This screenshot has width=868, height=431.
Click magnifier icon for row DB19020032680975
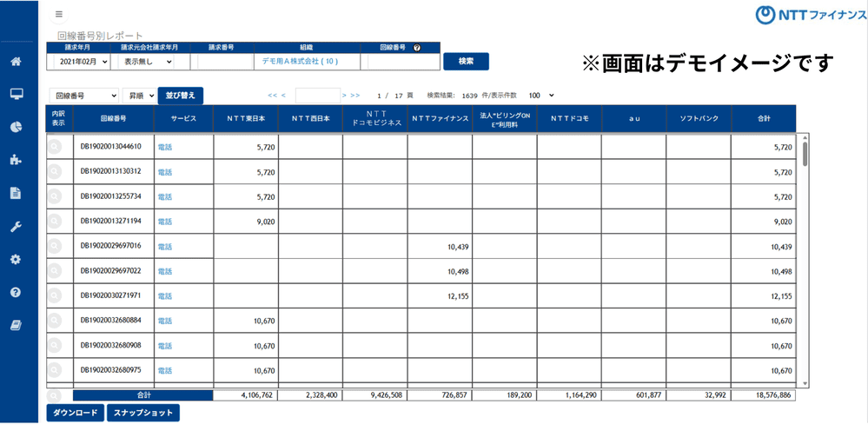(54, 370)
